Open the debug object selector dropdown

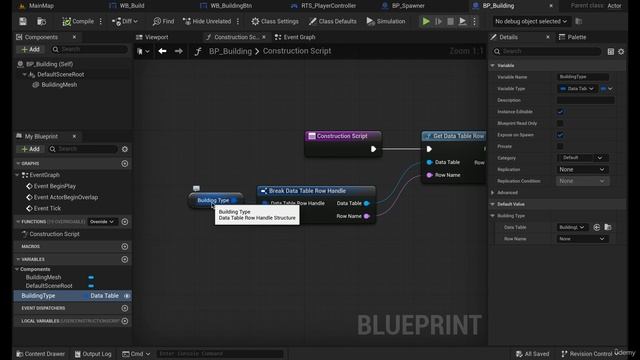point(531,21)
